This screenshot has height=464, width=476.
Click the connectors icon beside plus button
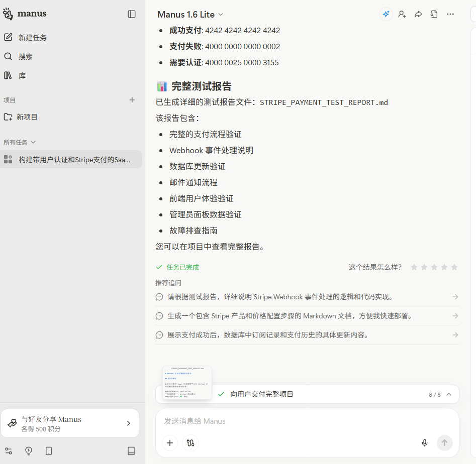tap(191, 442)
